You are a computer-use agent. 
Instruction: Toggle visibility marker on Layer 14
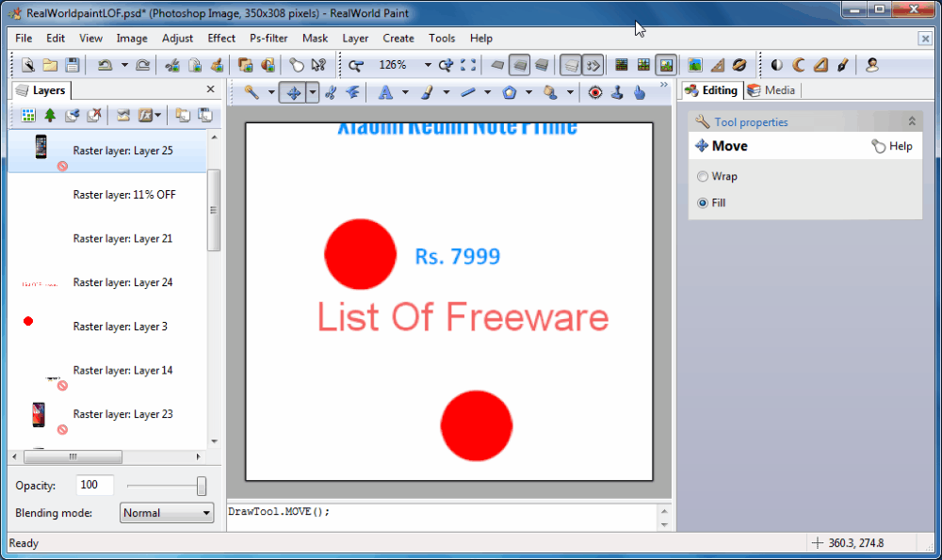tap(62, 385)
